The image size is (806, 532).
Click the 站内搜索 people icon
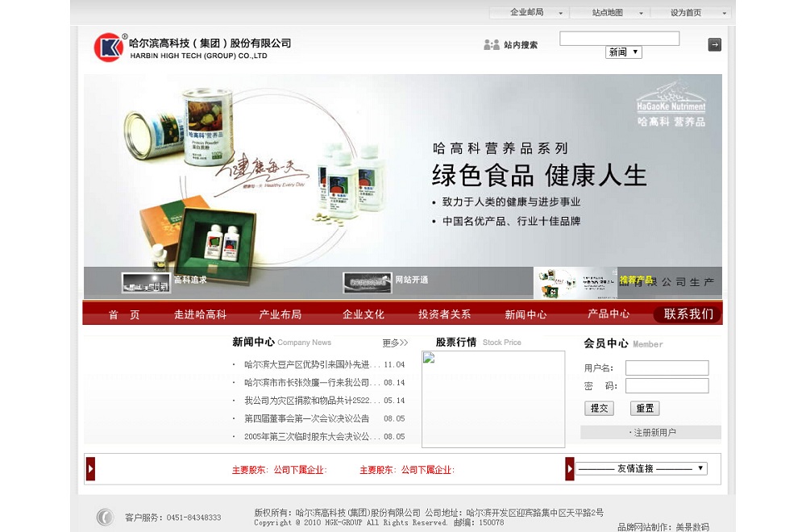492,44
